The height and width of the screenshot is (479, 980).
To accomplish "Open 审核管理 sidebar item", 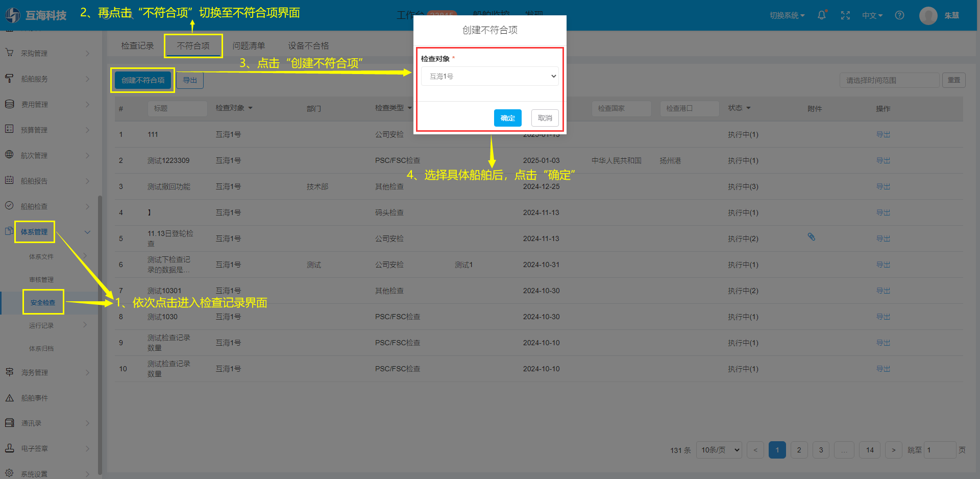I will [41, 279].
